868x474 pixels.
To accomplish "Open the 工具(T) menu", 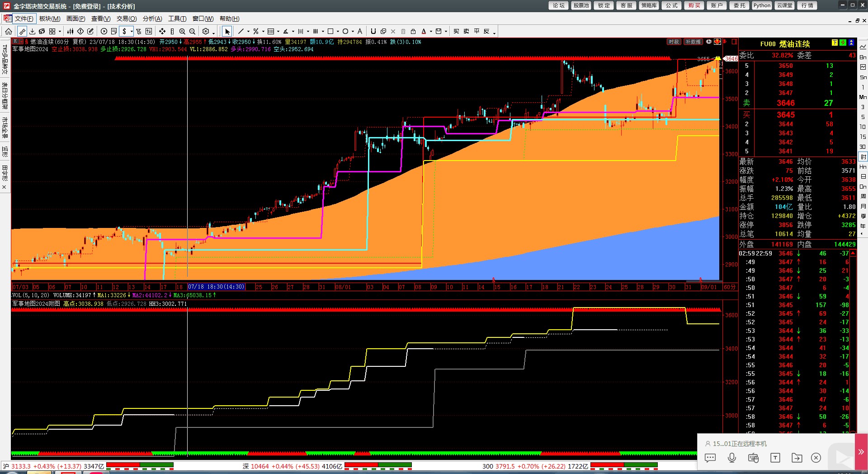I will 177,19.
